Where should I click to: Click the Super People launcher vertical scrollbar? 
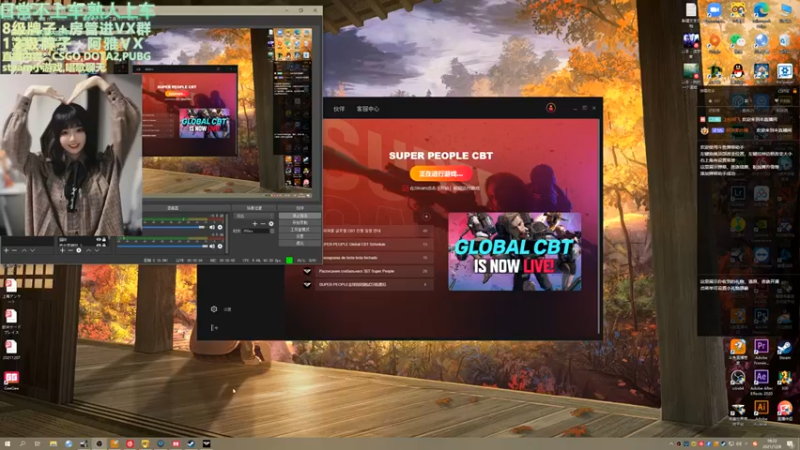click(599, 226)
